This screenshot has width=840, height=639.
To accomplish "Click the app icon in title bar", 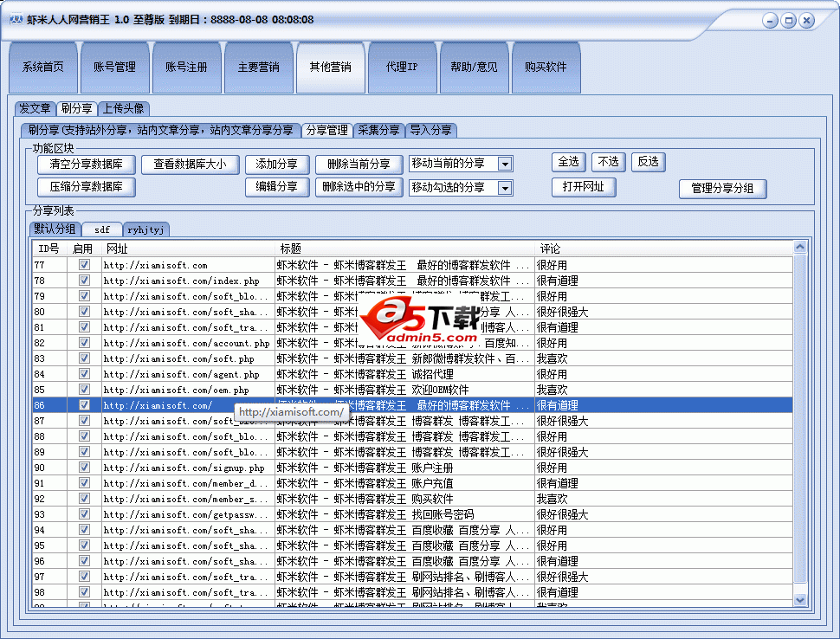I will click(x=16, y=19).
